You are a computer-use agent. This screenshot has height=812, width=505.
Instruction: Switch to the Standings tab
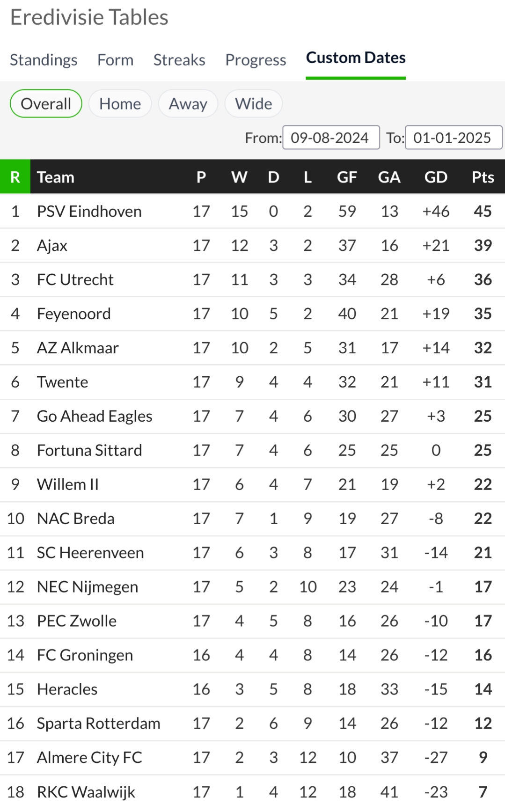(x=44, y=60)
